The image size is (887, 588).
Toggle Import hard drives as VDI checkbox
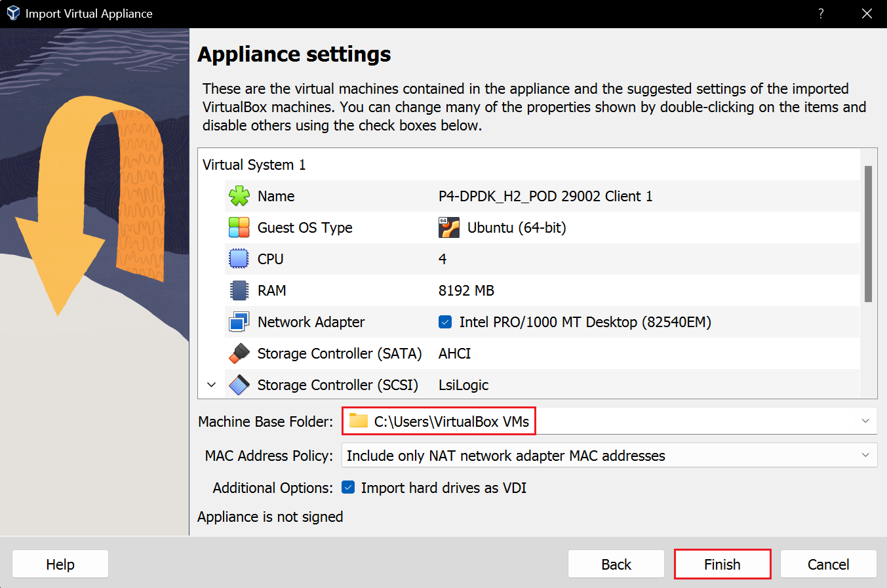[x=349, y=487]
